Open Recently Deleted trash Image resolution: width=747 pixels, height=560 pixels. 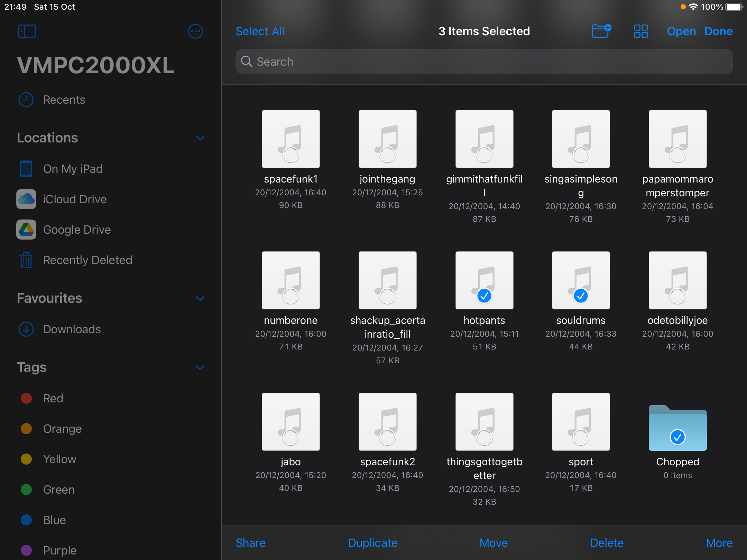(87, 260)
